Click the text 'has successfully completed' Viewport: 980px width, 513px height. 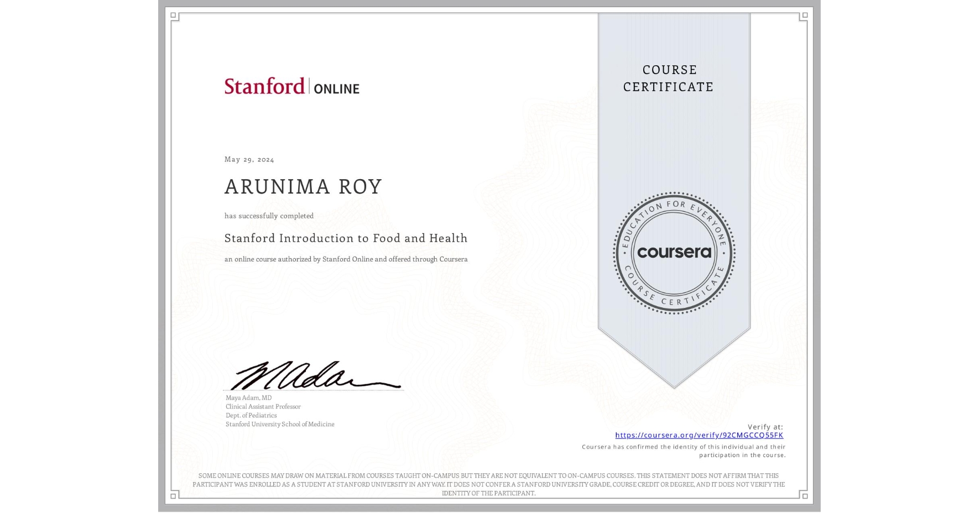(x=269, y=216)
